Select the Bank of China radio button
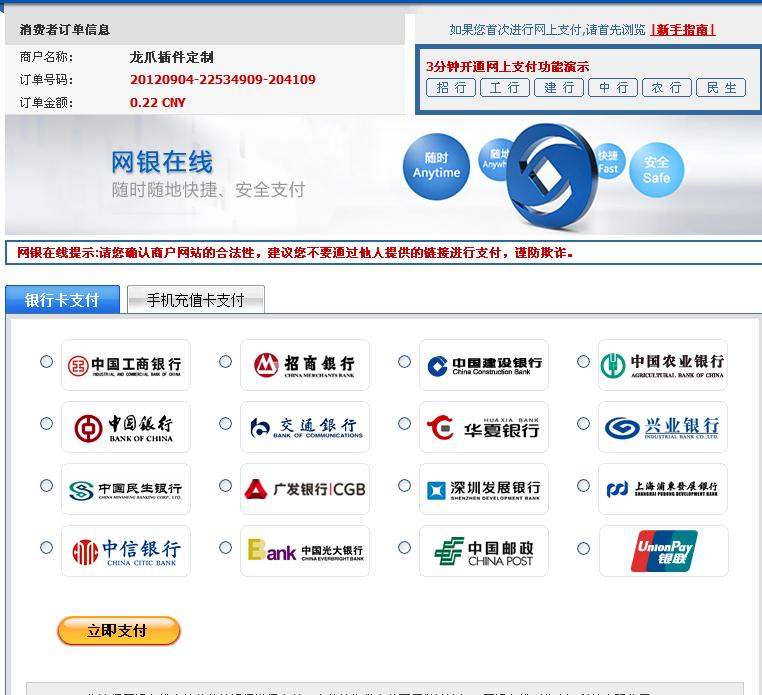Screen dimensions: 762x695 [x=47, y=424]
